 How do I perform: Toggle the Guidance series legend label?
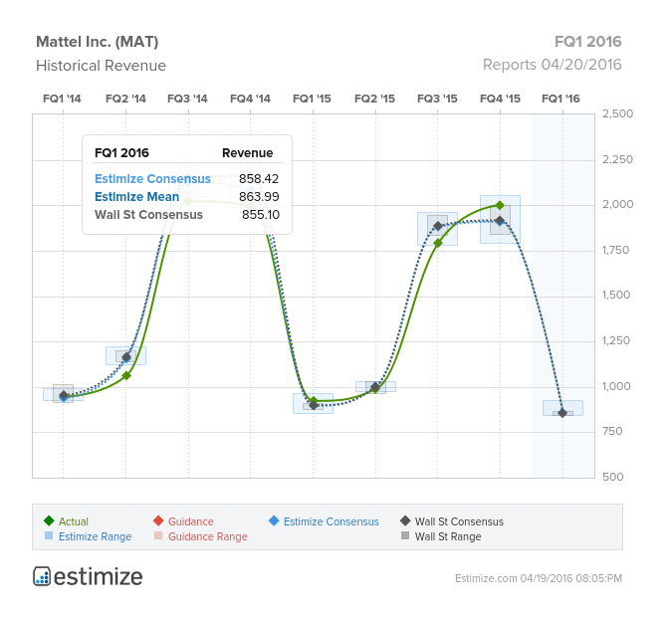(191, 521)
